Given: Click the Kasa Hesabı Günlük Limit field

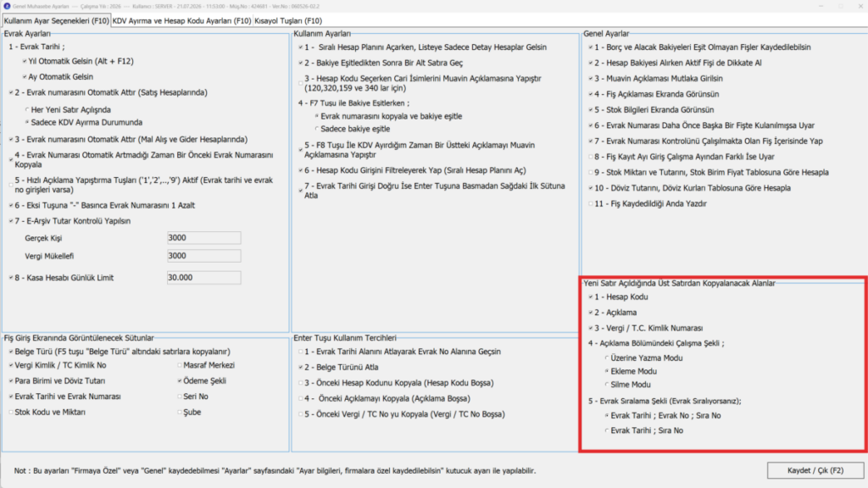Looking at the screenshot, I should click(x=203, y=278).
